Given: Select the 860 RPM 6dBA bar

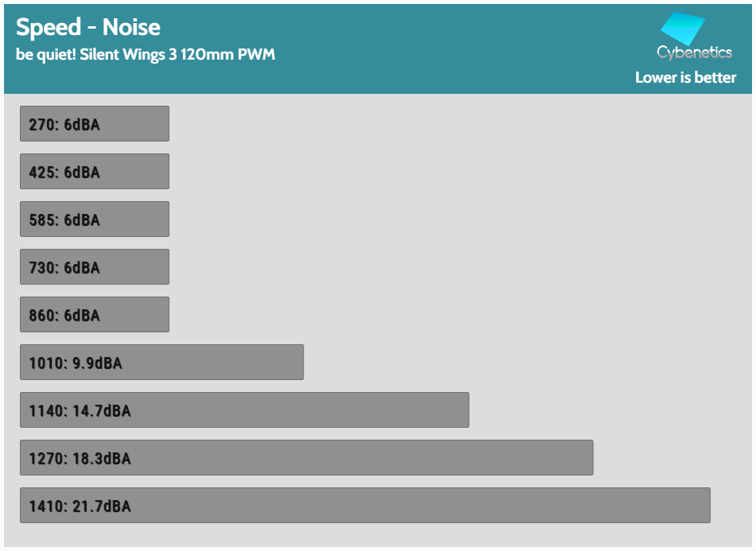Looking at the screenshot, I should pyautogui.click(x=95, y=315).
